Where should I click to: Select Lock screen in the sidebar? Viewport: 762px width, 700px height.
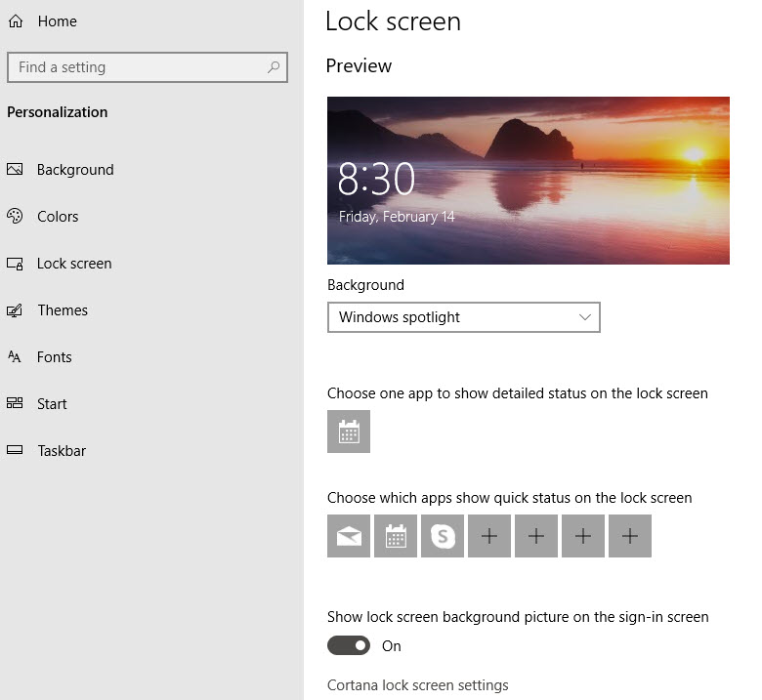pyautogui.click(x=73, y=264)
